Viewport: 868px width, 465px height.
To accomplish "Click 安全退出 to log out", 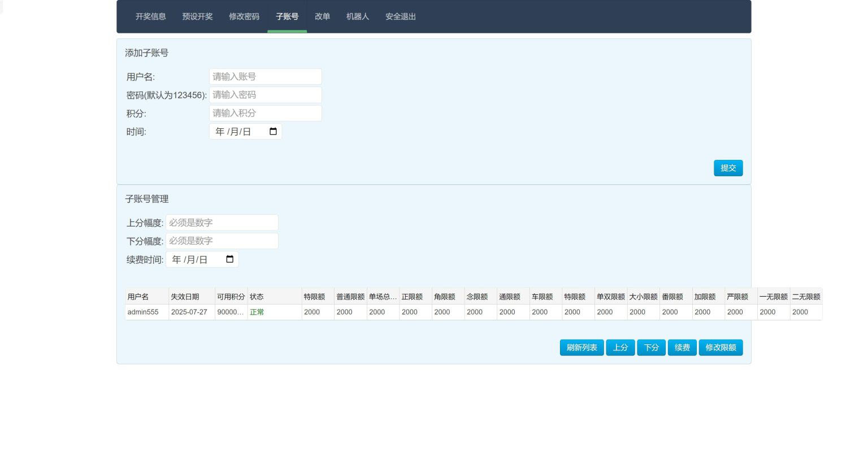I will pos(400,16).
